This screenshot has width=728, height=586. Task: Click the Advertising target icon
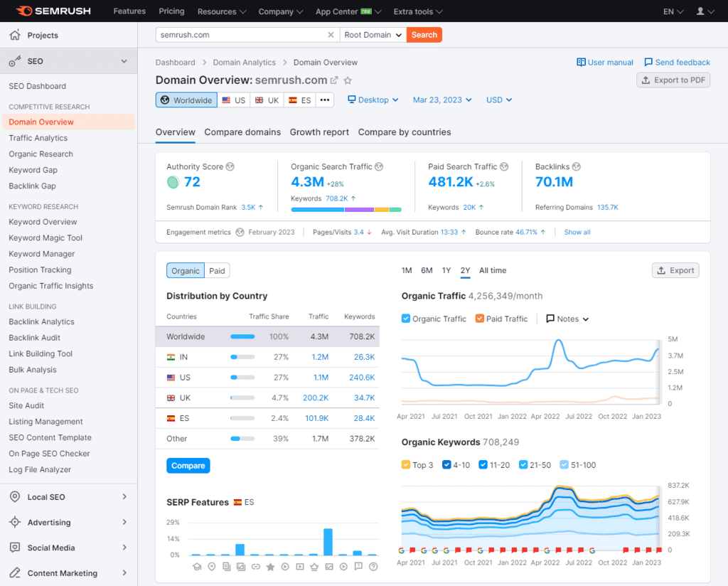15,522
